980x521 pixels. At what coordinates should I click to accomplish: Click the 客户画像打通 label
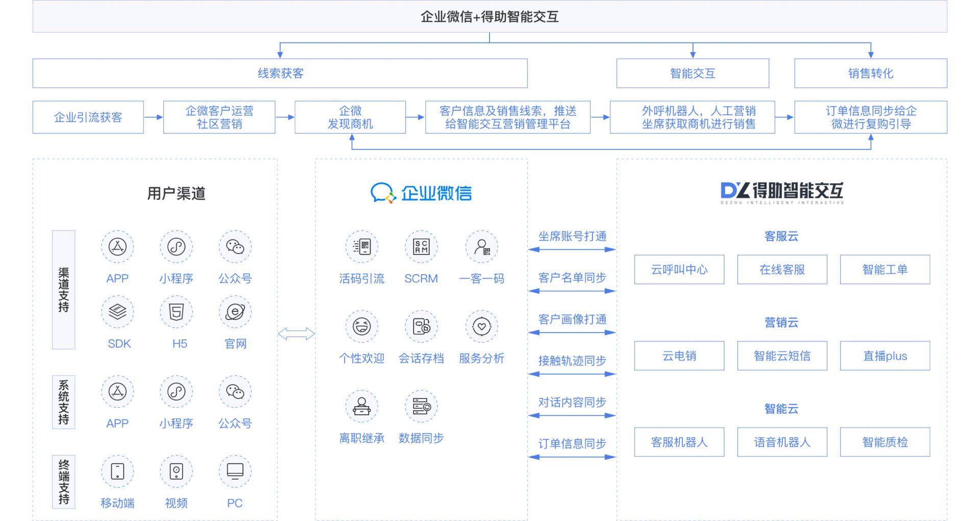(572, 319)
